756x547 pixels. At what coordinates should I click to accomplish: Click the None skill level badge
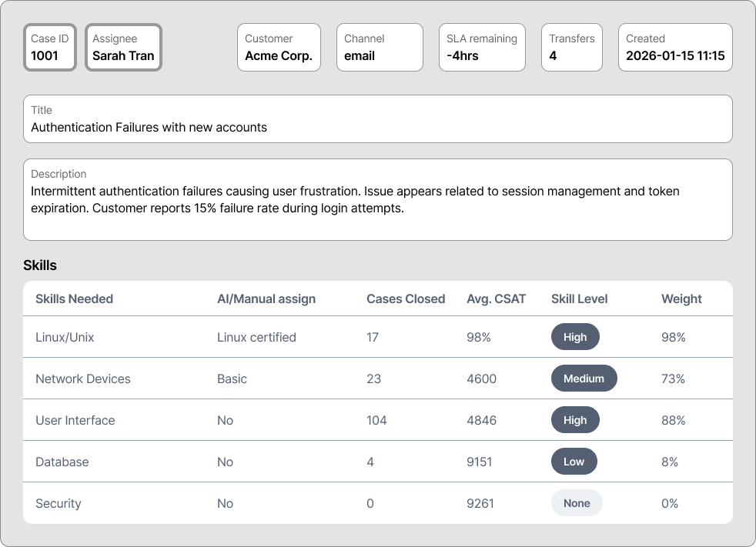577,502
